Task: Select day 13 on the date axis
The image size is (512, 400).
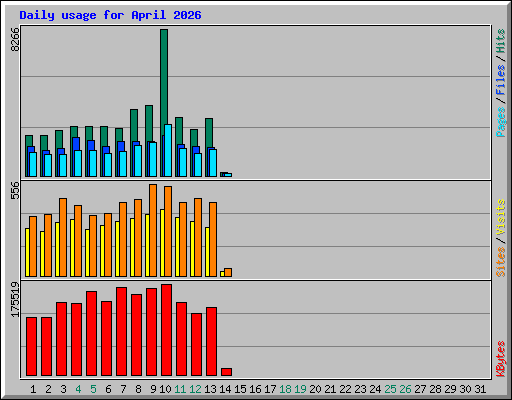Action: pos(210,389)
